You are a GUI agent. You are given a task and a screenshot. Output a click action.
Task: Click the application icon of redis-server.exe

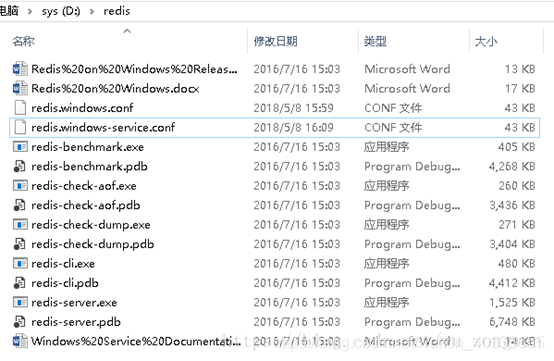click(x=20, y=302)
